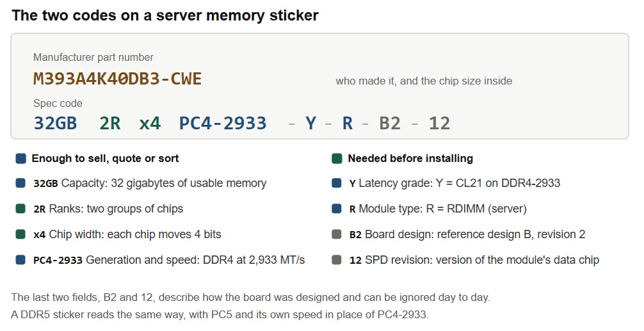Screen dimensions: 644x331
Task: Click the blue 'Enough to sell' legend square
Action: [x=21, y=159]
